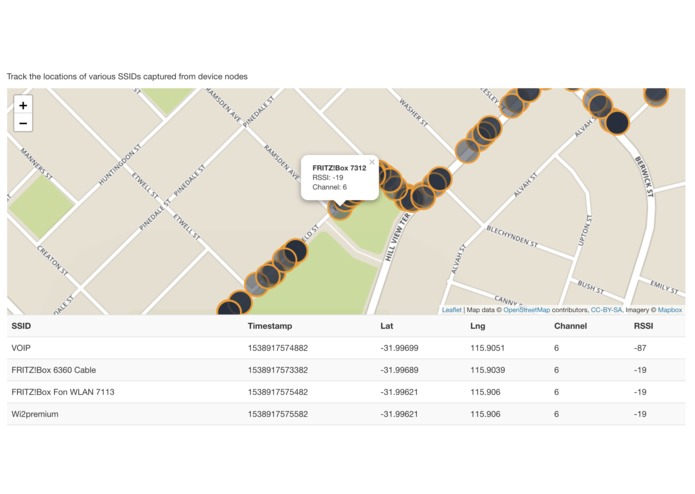
Task: Open the Leaflet attribution link
Action: tap(451, 310)
